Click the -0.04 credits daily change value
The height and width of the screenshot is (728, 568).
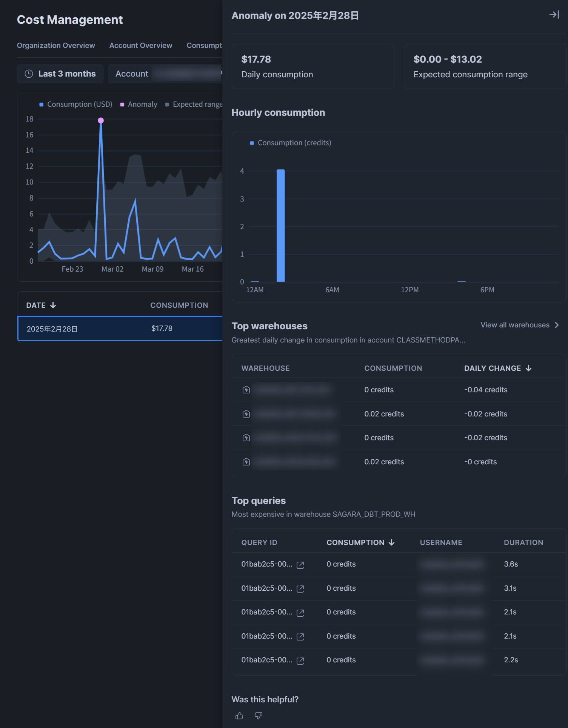coord(486,390)
